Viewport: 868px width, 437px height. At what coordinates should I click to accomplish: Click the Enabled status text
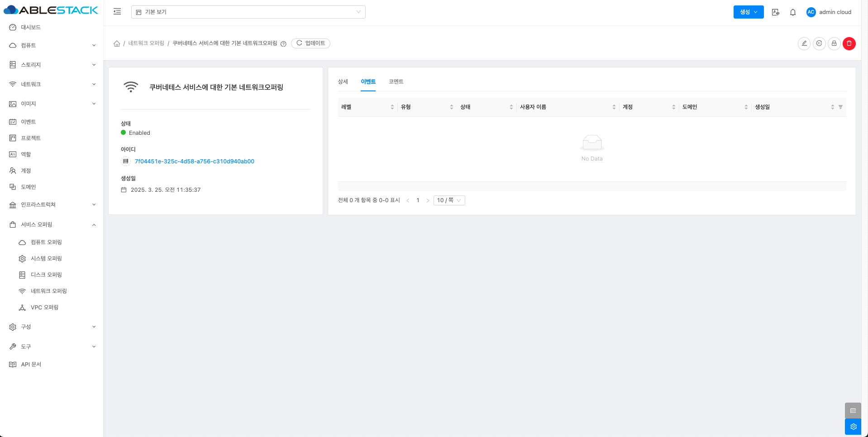(139, 133)
